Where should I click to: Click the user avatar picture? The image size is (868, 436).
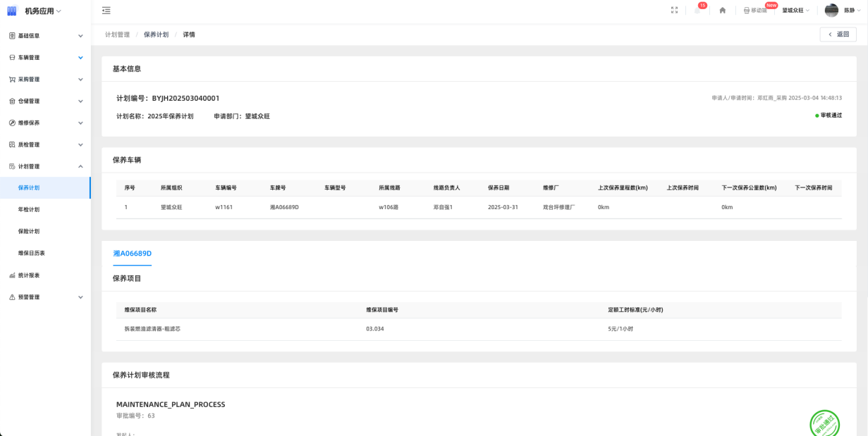coord(831,11)
